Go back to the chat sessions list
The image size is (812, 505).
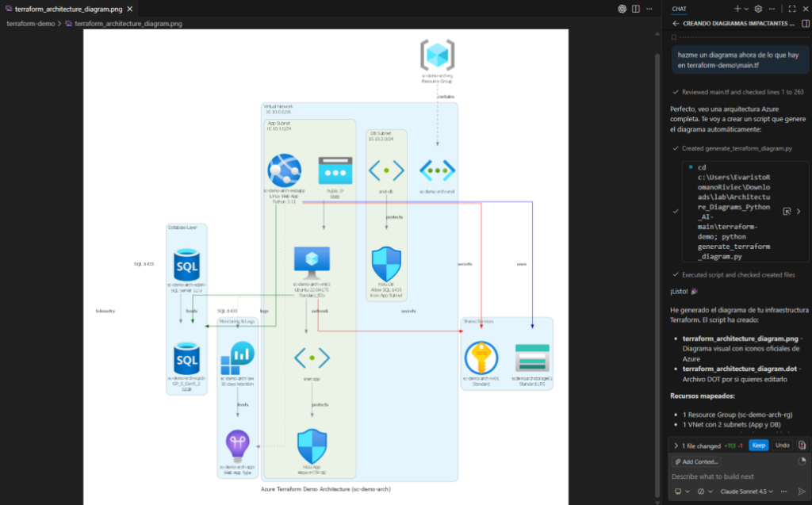pyautogui.click(x=676, y=24)
